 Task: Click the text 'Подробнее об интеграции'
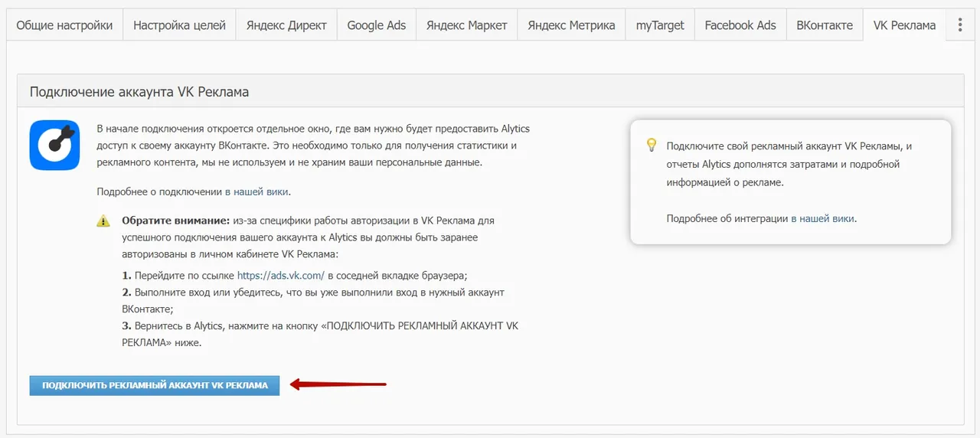[727, 218]
